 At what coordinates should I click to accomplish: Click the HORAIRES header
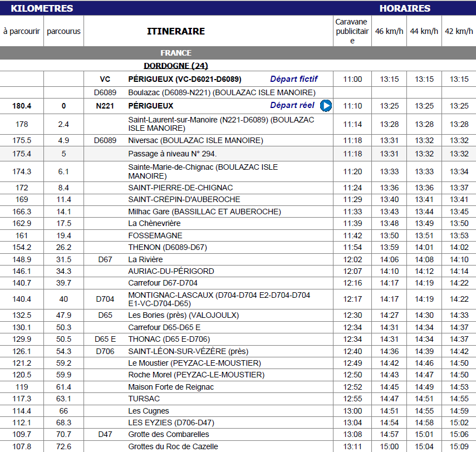coord(405,8)
